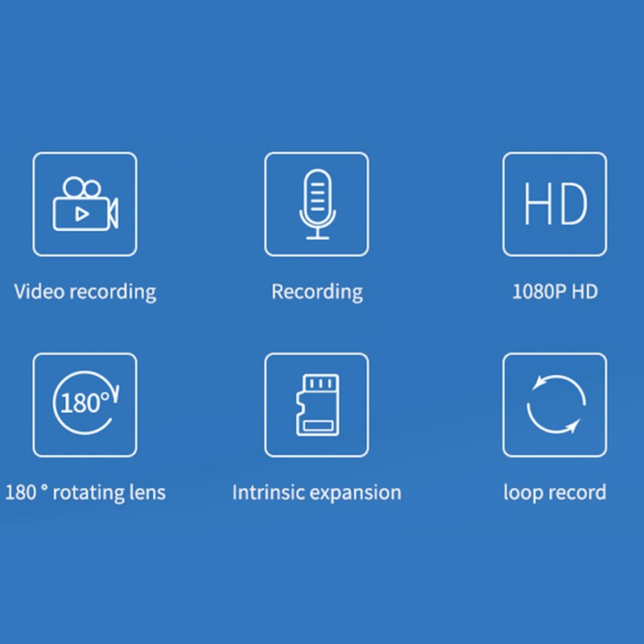Screen dimensions: 644x644
Task: Click the video camera icon
Action: 85,204
